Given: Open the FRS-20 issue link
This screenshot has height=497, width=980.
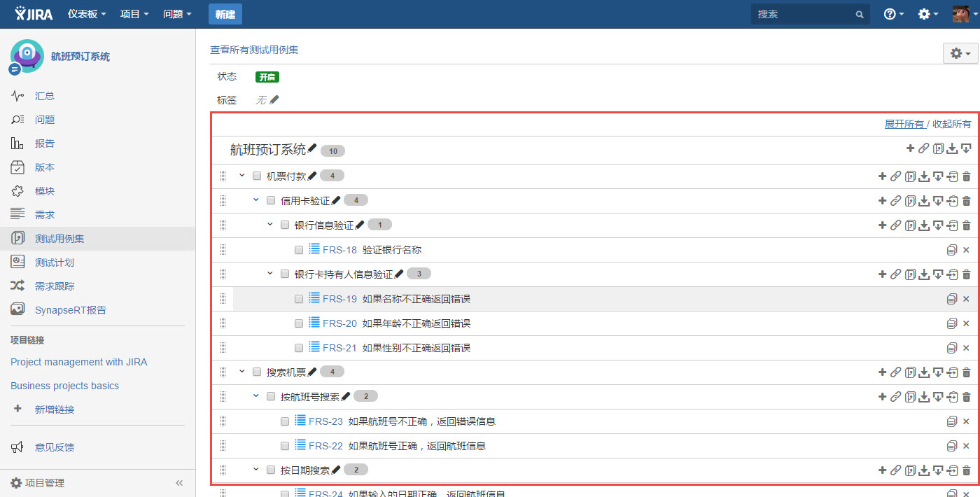Looking at the screenshot, I should [339, 323].
